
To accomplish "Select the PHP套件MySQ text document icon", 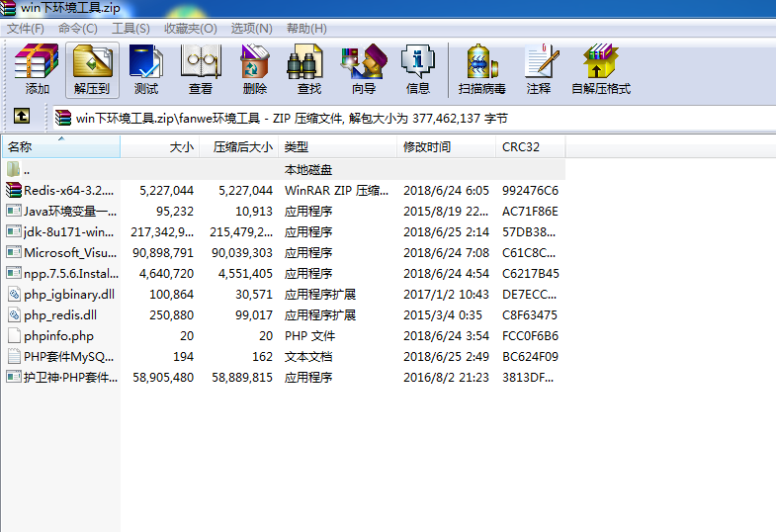I will 14,356.
